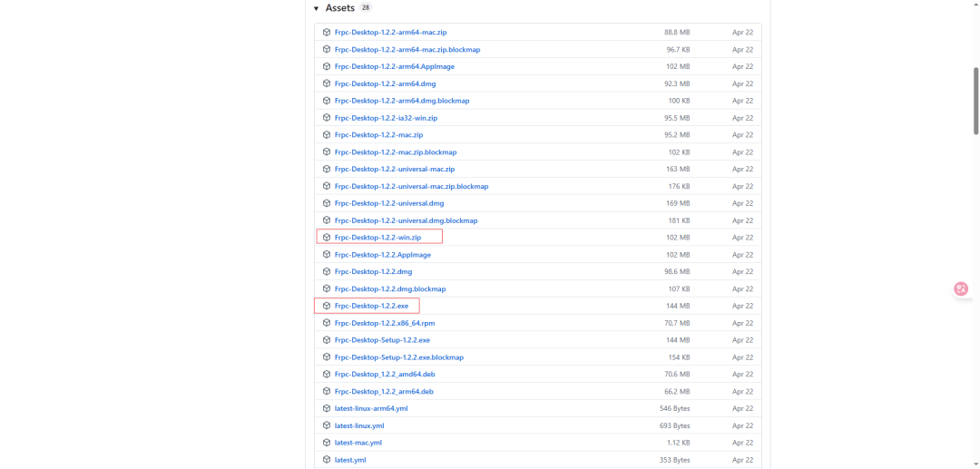Viewport: 980px width, 469px height.
Task: Click the Assets heading text
Action: tap(340, 8)
